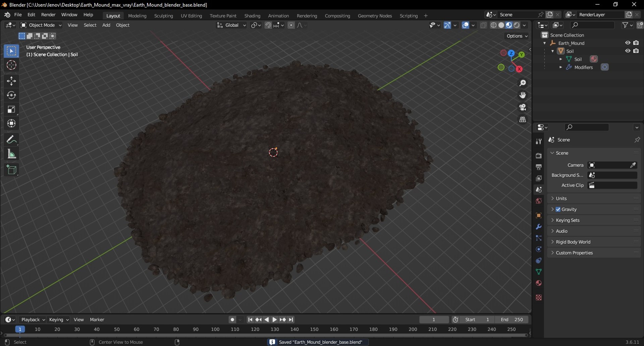The height and width of the screenshot is (346, 644).
Task: Open the Modifiers properties tab
Action: (539, 227)
